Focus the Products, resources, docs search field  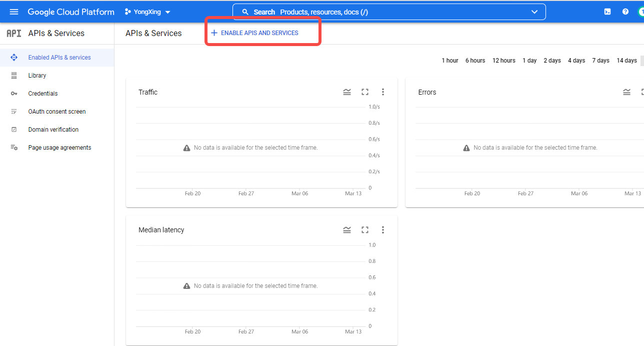(x=389, y=12)
